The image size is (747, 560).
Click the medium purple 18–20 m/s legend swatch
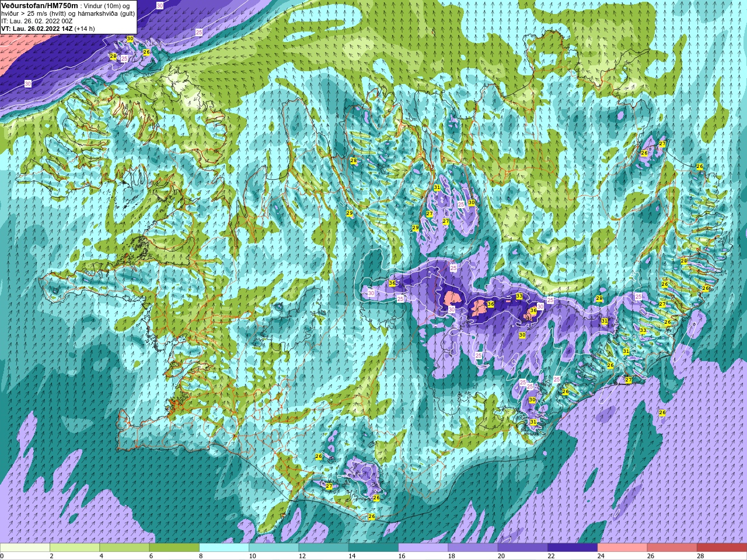[473, 548]
